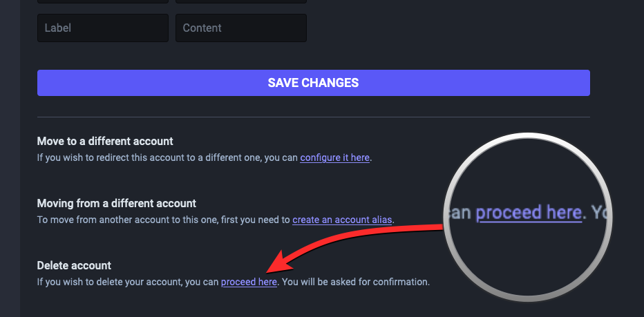The height and width of the screenshot is (317, 644).
Task: Focus the Content input field
Action: point(240,28)
